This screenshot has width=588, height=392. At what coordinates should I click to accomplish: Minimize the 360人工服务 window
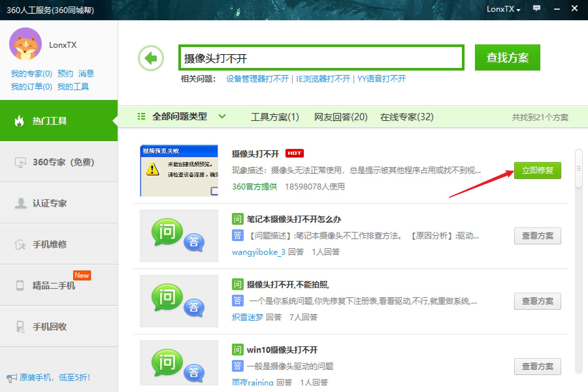557,9
